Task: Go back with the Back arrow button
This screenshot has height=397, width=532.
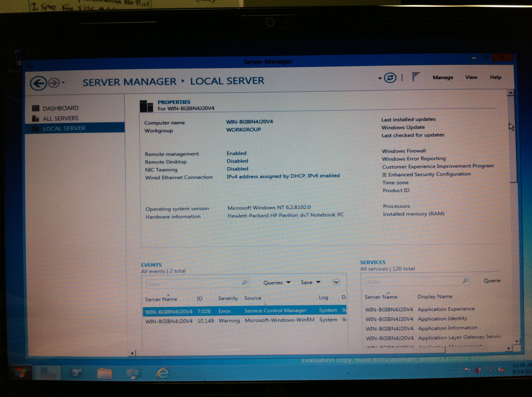Action: 38,83
